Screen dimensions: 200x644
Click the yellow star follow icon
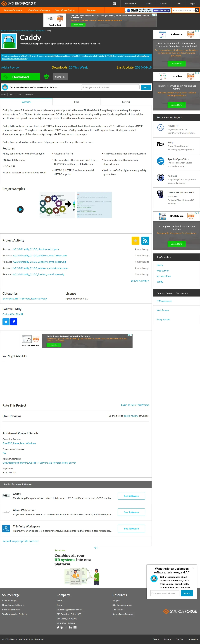pyautogui.click(x=135, y=241)
